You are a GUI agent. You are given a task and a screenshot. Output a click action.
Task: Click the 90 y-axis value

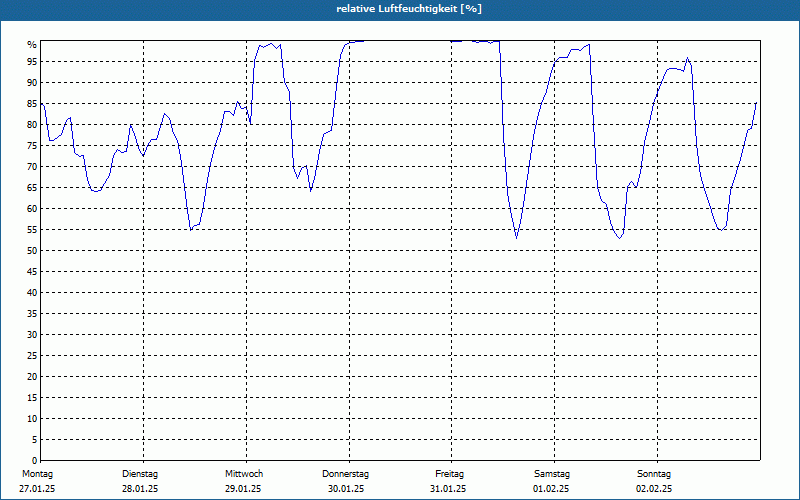pos(32,83)
